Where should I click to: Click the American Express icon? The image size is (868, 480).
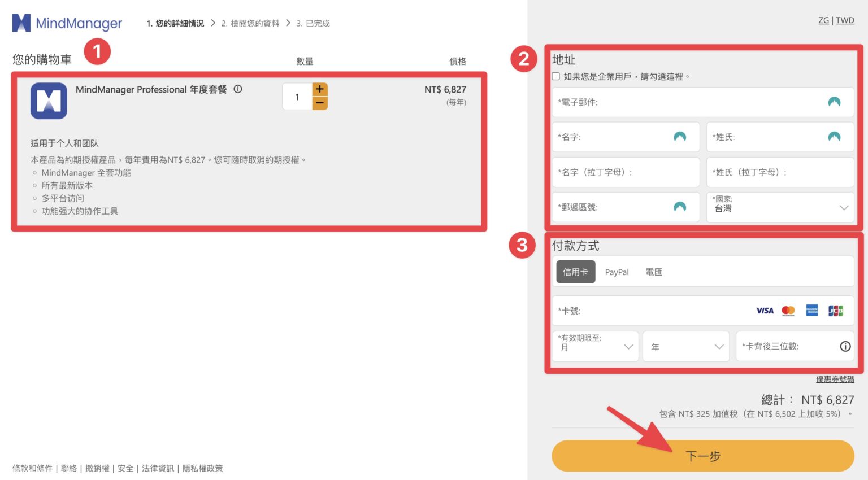pos(811,310)
